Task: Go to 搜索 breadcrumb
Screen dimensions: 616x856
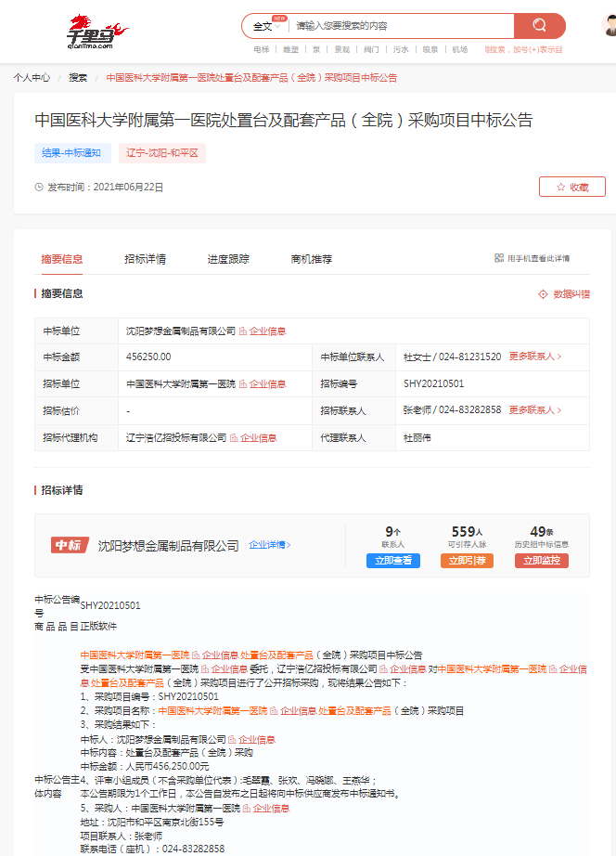Action: coord(78,77)
